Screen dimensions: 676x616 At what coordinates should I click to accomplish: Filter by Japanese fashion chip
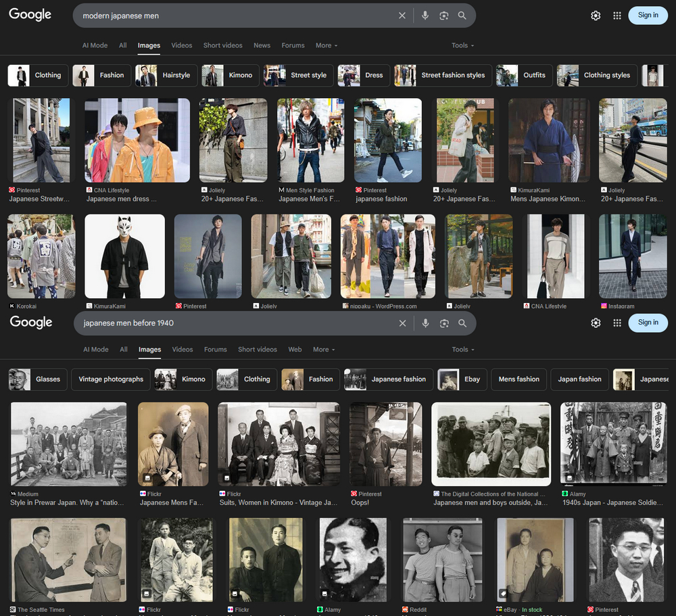click(389, 379)
